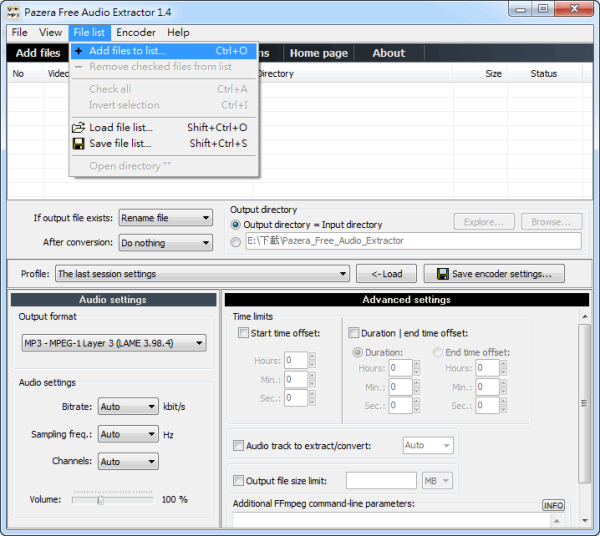Click the Output file size limit field
The height and width of the screenshot is (536, 600).
(x=381, y=481)
